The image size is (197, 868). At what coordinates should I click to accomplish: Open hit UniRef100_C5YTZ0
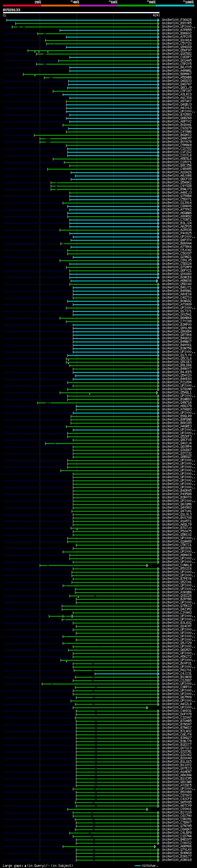[x=177, y=44]
